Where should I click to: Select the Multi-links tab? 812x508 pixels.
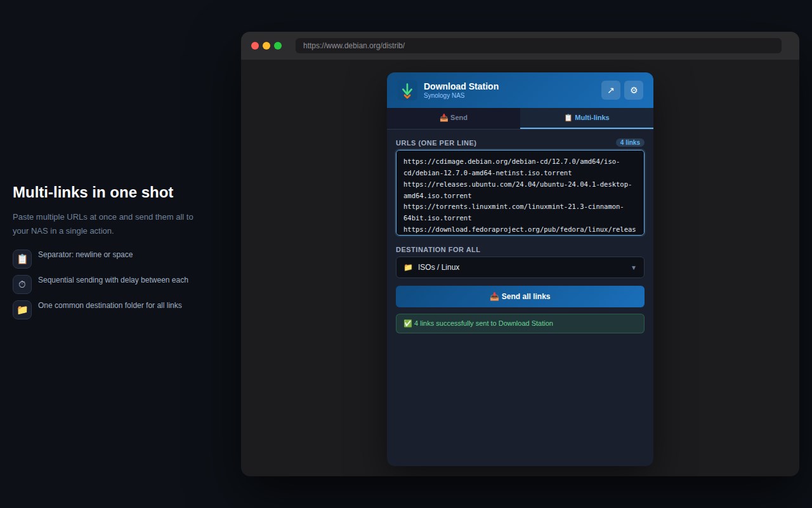[587, 118]
